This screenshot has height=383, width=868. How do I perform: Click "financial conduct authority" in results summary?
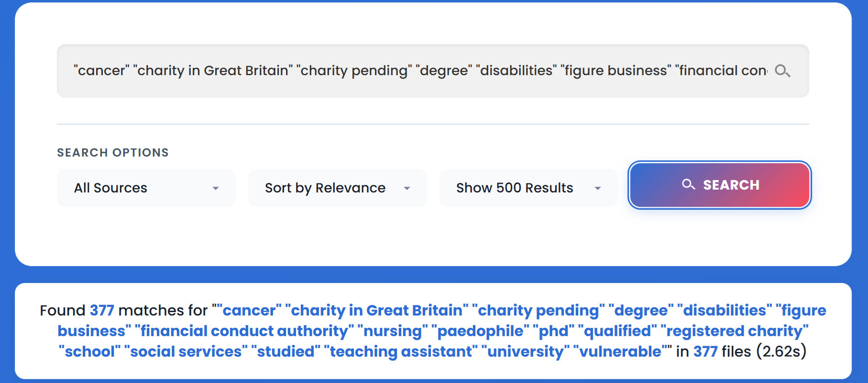[x=244, y=331]
